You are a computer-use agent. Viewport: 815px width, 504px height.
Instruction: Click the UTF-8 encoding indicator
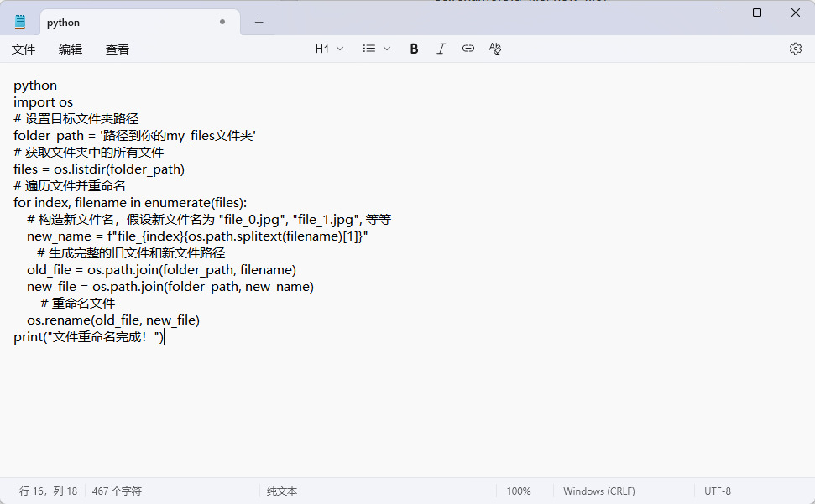pos(718,491)
